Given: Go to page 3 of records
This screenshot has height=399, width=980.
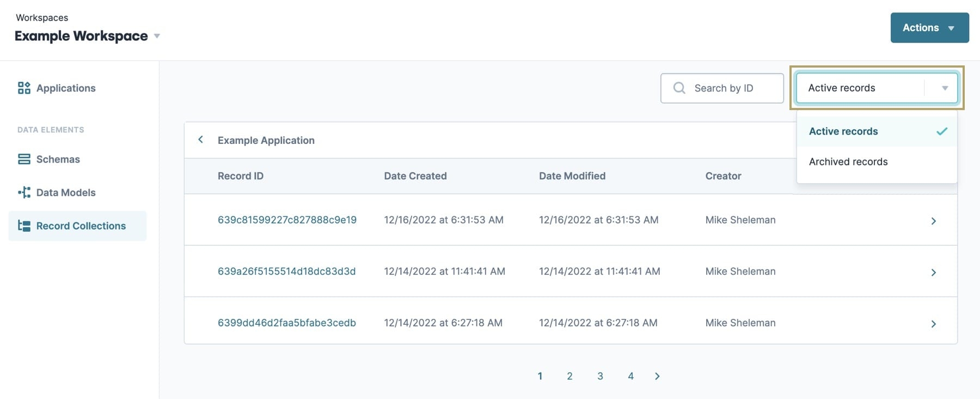Looking at the screenshot, I should coord(600,376).
